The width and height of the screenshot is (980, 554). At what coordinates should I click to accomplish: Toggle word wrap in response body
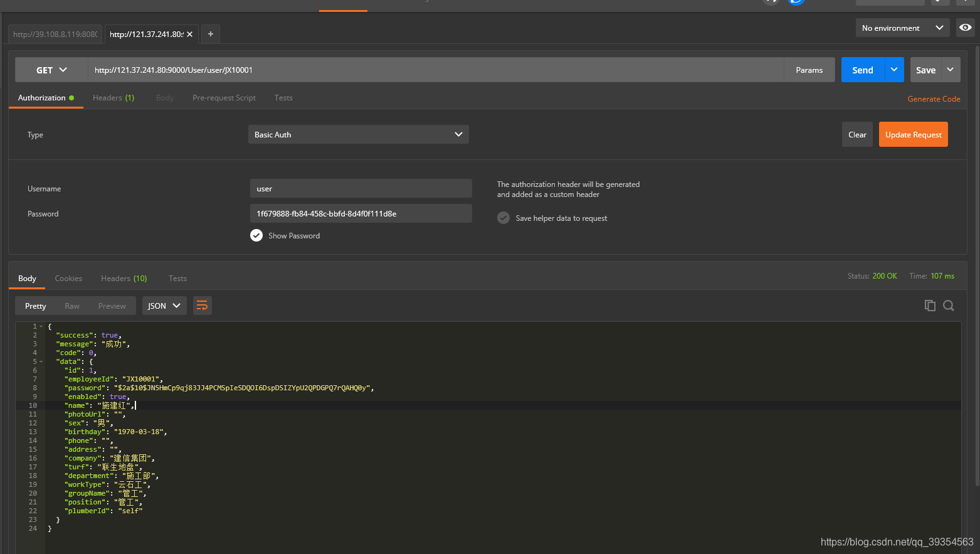click(x=202, y=306)
